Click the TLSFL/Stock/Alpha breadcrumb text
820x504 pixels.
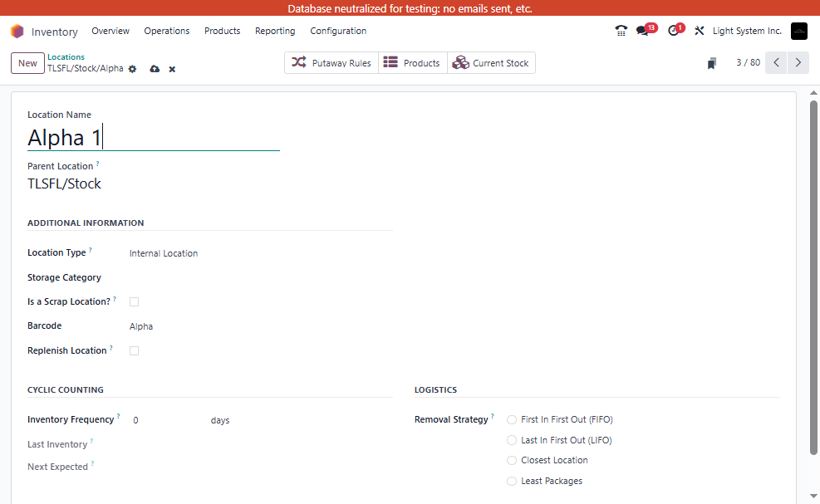(86, 68)
